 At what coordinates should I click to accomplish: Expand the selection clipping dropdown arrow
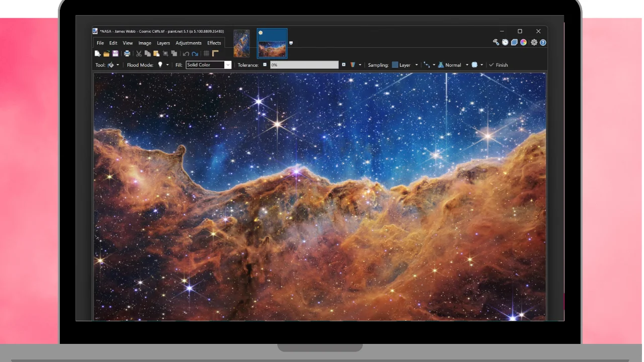(x=481, y=65)
